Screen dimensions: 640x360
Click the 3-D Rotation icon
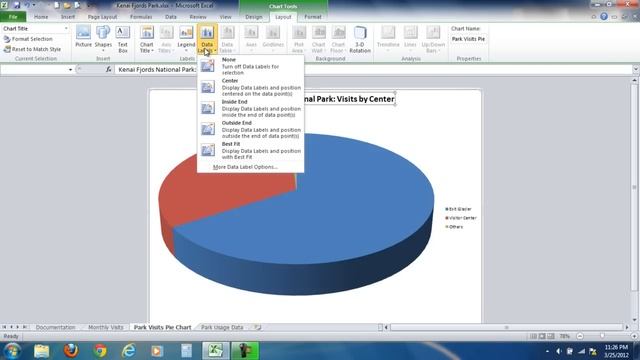[360, 39]
